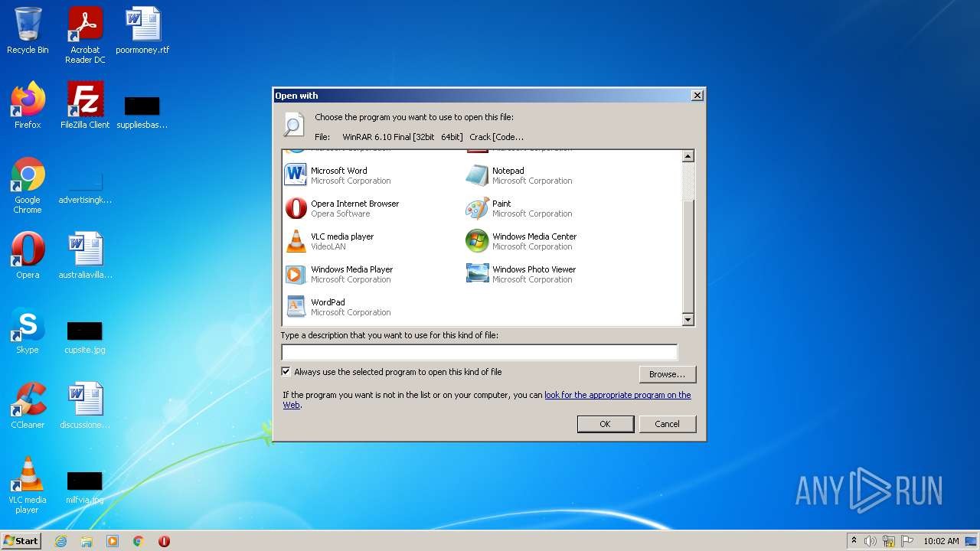980x551 pixels.
Task: Select WordPad program icon
Action: pos(296,307)
